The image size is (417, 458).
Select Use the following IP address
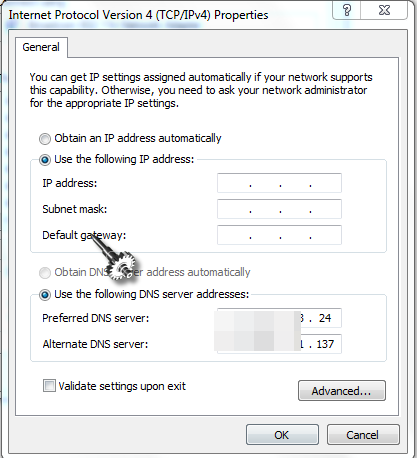[45, 160]
